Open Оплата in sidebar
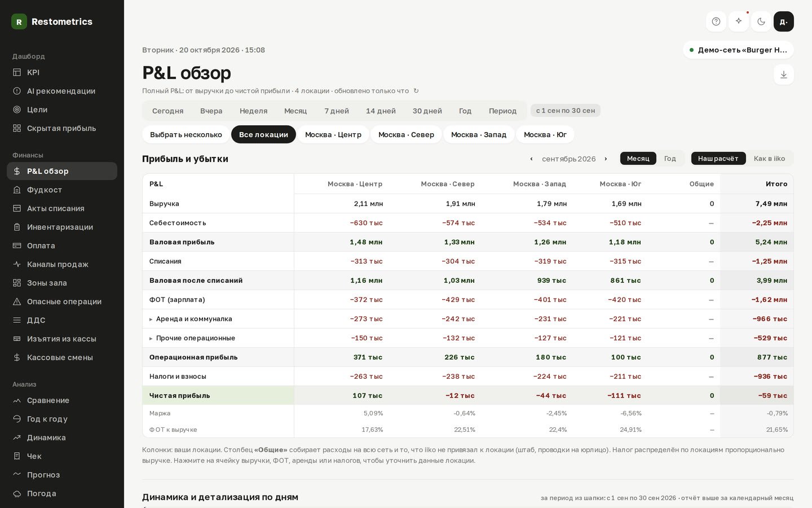This screenshot has height=508, width=812. (x=62, y=246)
